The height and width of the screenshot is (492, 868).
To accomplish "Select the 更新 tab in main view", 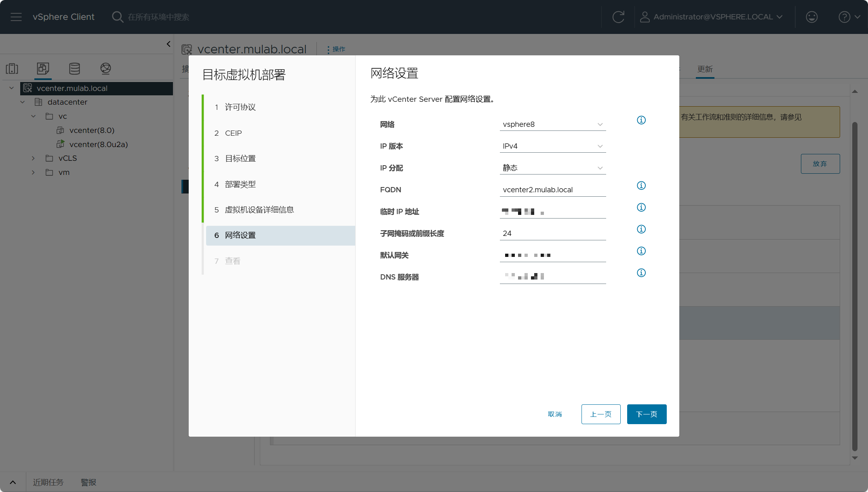I will 705,69.
